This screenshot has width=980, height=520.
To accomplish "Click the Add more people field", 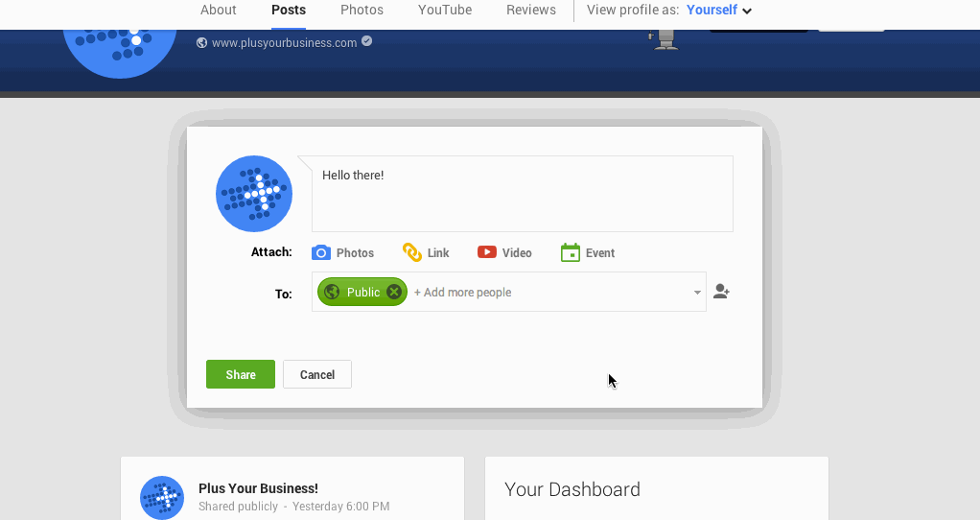I will point(462,293).
